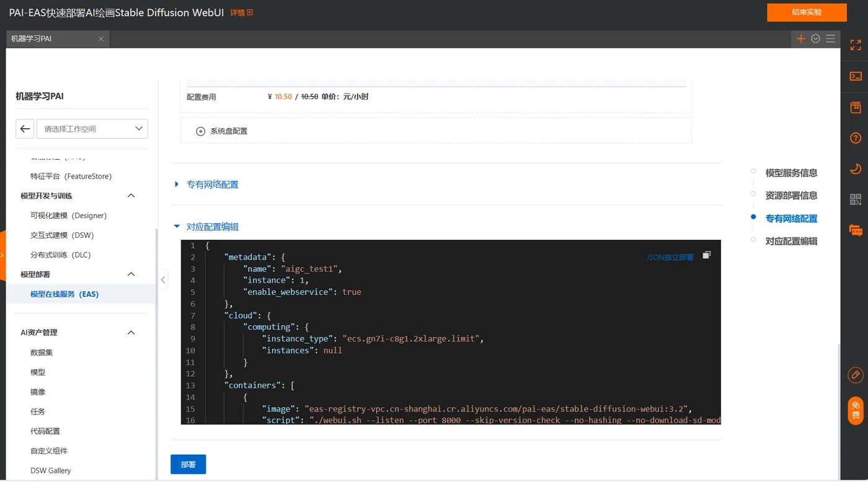Viewport: 868px width, 482px height.
Task: Click the orange pencil edit icon
Action: point(856,375)
